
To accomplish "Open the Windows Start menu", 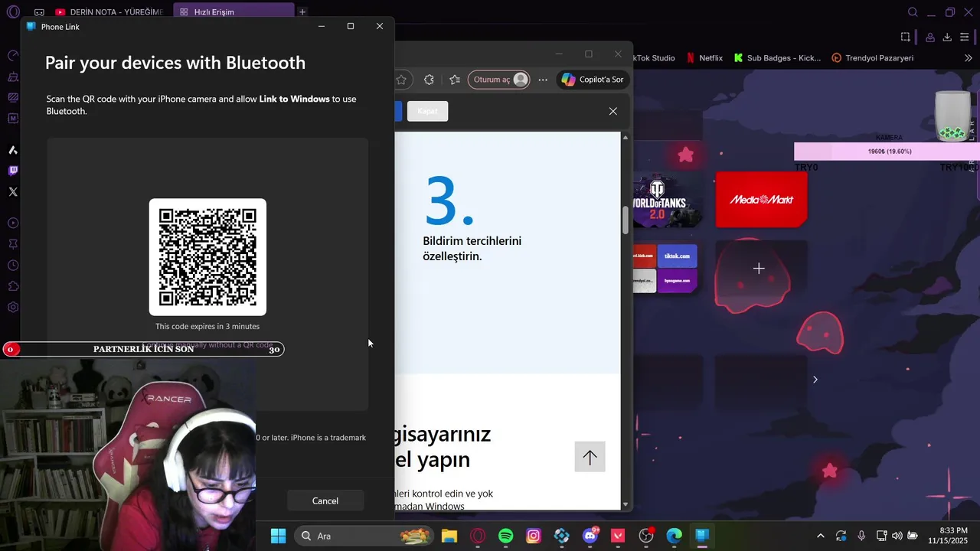I will [278, 536].
